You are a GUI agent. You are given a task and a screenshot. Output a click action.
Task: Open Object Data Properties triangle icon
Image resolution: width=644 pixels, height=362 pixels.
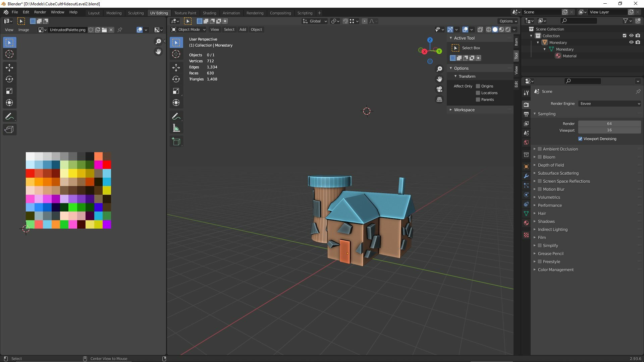click(526, 214)
